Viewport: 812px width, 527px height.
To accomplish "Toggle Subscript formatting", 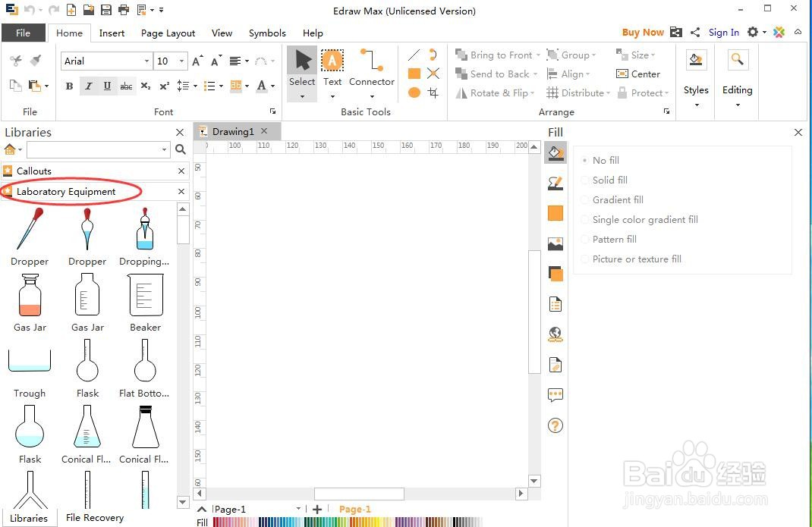I will pos(146,86).
